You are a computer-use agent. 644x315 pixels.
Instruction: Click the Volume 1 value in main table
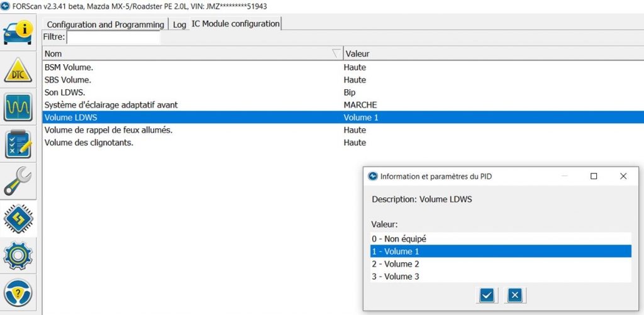(361, 118)
